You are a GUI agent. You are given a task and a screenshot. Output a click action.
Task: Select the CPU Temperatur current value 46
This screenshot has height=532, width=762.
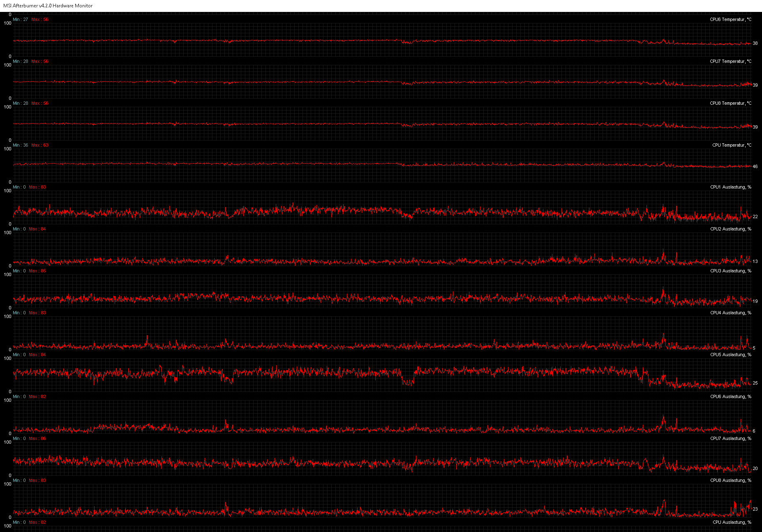pyautogui.click(x=755, y=166)
